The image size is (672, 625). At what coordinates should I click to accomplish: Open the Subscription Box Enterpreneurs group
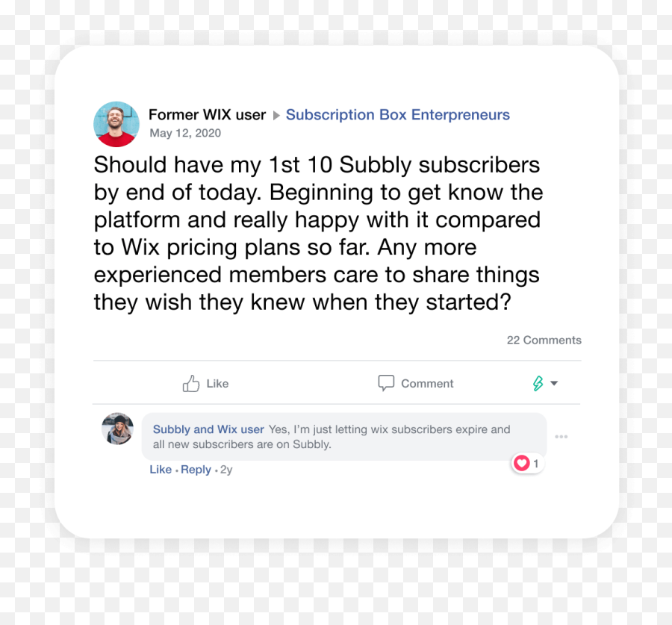(x=397, y=115)
